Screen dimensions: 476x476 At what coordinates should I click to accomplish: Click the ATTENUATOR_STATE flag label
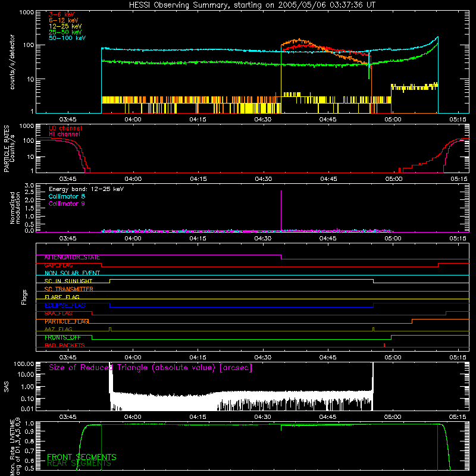pos(72,258)
